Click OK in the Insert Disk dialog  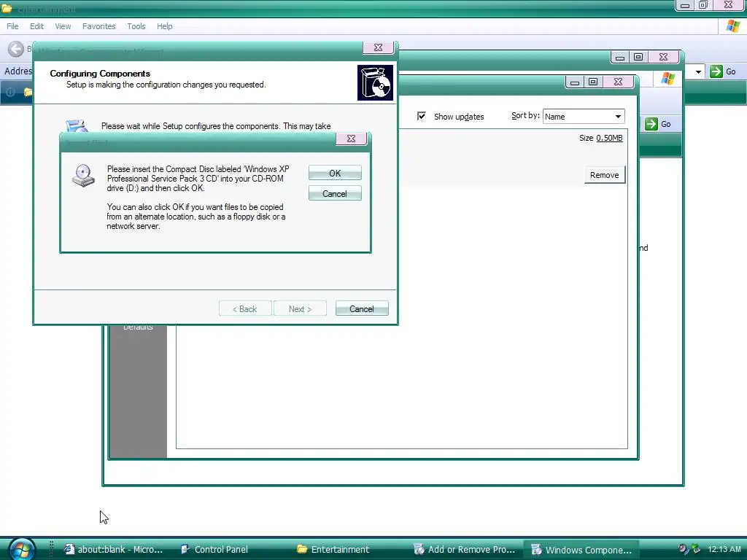[x=335, y=173]
